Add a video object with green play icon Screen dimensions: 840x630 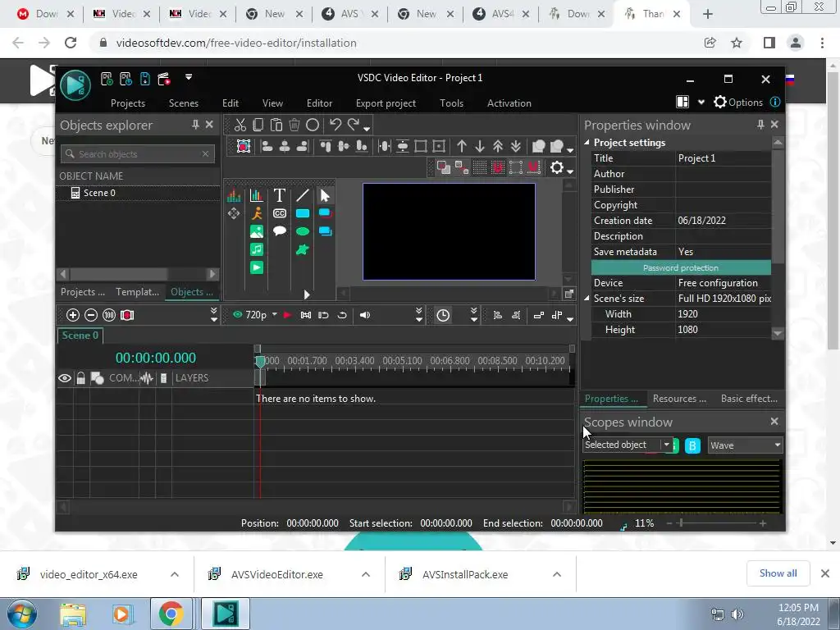coord(257,267)
